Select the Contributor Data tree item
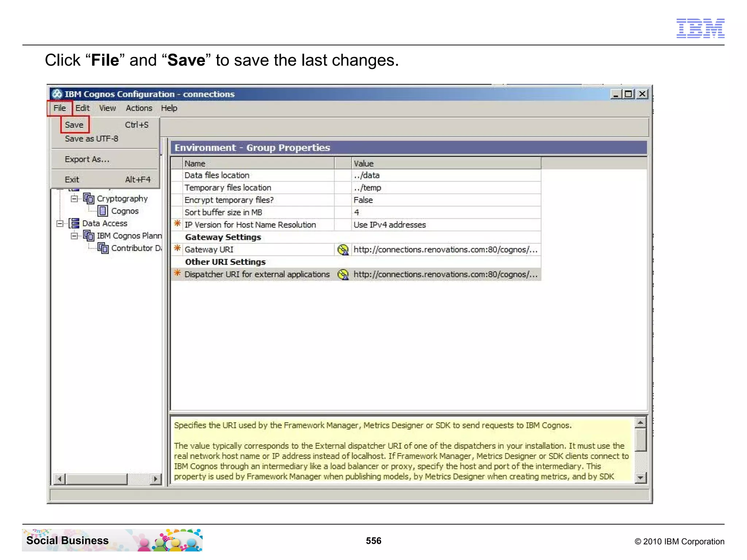 pos(136,248)
